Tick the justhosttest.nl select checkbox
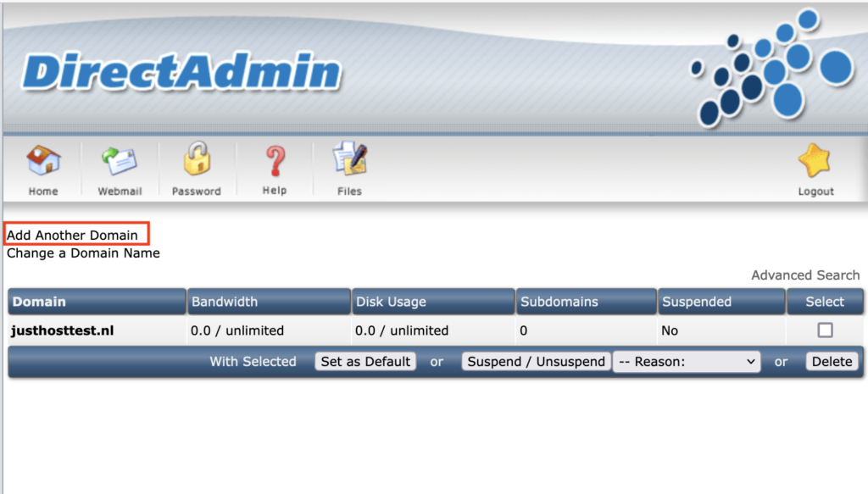 coord(825,330)
